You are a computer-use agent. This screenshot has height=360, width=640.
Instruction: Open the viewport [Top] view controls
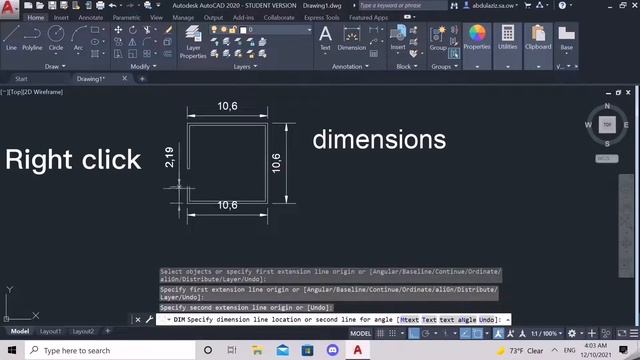pos(17,92)
